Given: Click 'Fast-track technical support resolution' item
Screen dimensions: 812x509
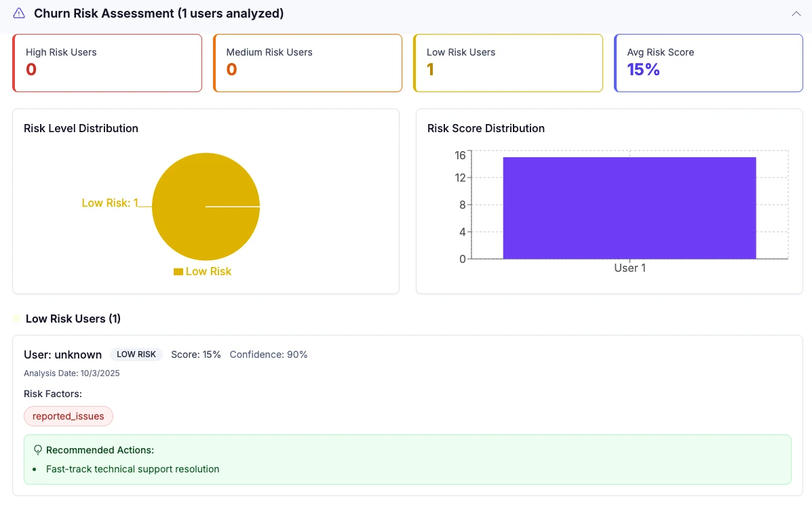Looking at the screenshot, I should point(133,469).
